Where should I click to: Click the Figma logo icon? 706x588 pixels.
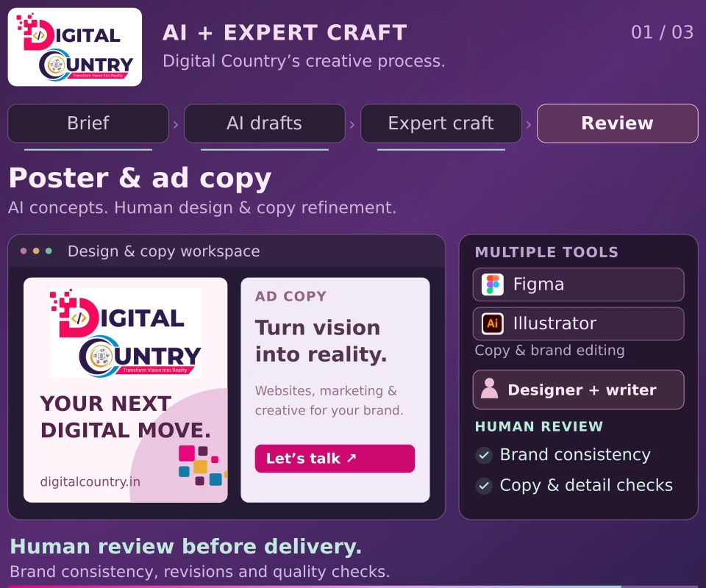pyautogui.click(x=492, y=284)
